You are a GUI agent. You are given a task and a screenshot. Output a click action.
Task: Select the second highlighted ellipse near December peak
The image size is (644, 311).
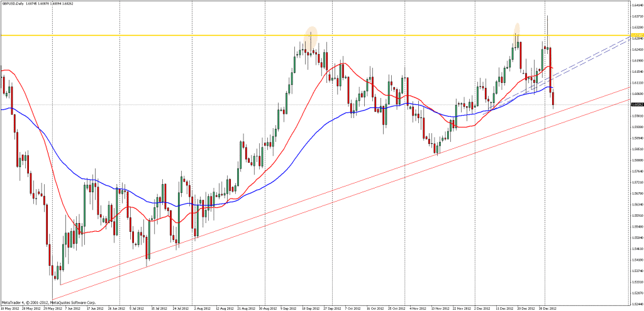pyautogui.click(x=517, y=30)
